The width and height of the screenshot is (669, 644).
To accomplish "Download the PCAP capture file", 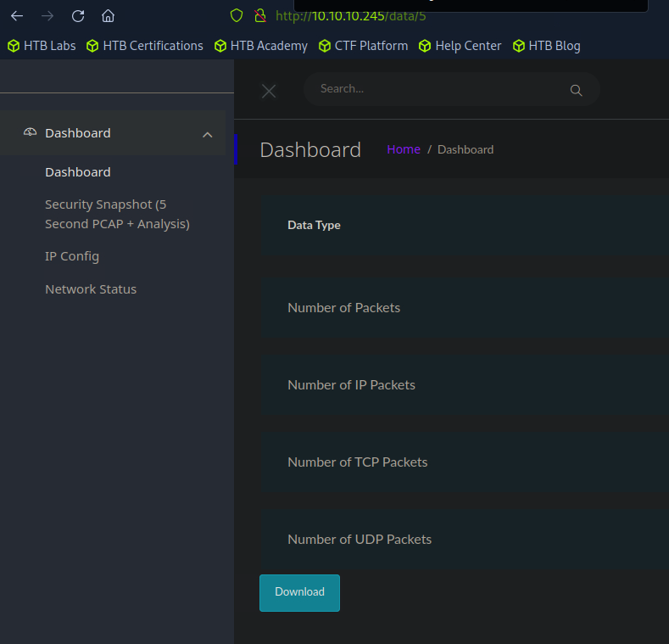I will [x=299, y=592].
